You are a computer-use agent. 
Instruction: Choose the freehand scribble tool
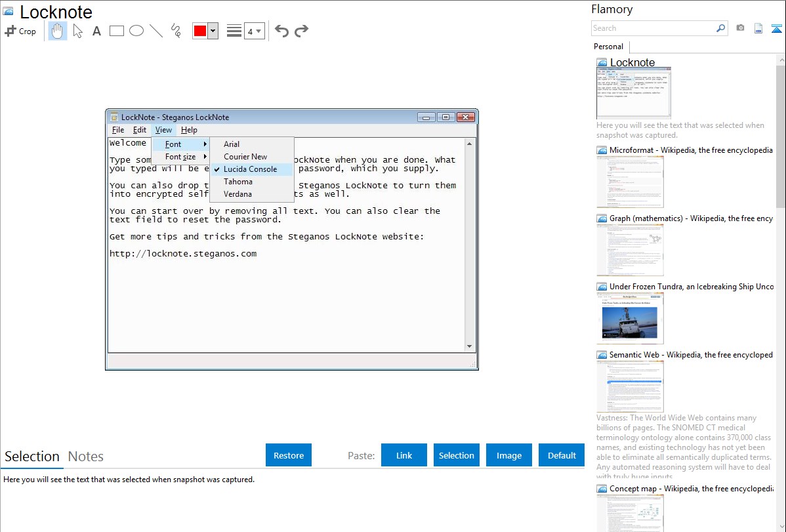point(176,31)
